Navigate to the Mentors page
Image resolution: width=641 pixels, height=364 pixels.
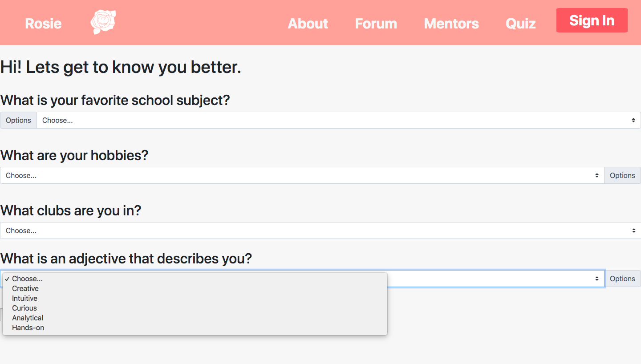(451, 23)
